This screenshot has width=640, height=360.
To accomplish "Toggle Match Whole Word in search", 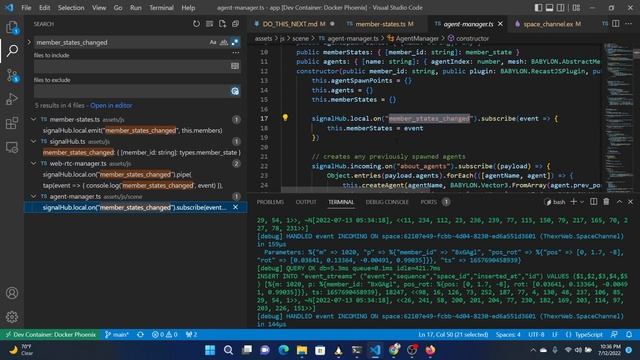I will click(x=224, y=42).
